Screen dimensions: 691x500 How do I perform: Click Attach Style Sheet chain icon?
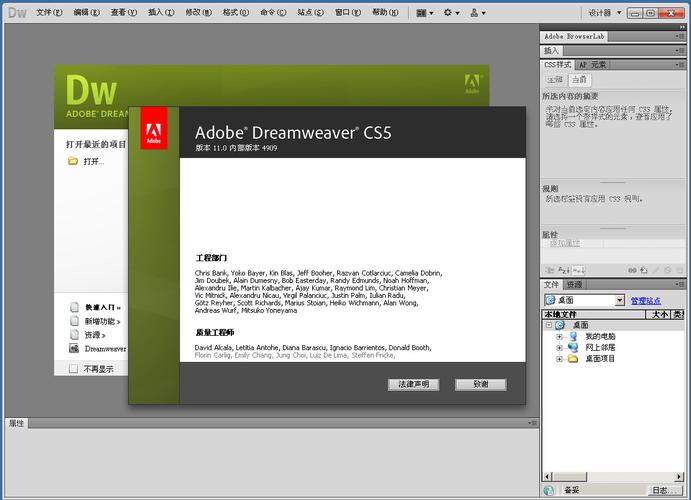pos(632,270)
